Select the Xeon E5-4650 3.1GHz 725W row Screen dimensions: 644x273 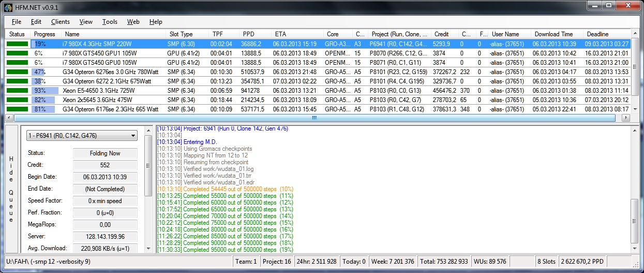pos(318,90)
